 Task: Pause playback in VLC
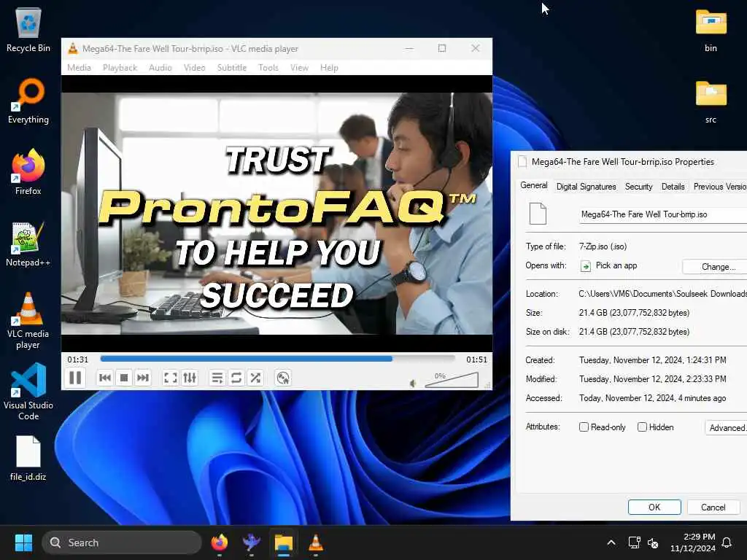click(75, 378)
